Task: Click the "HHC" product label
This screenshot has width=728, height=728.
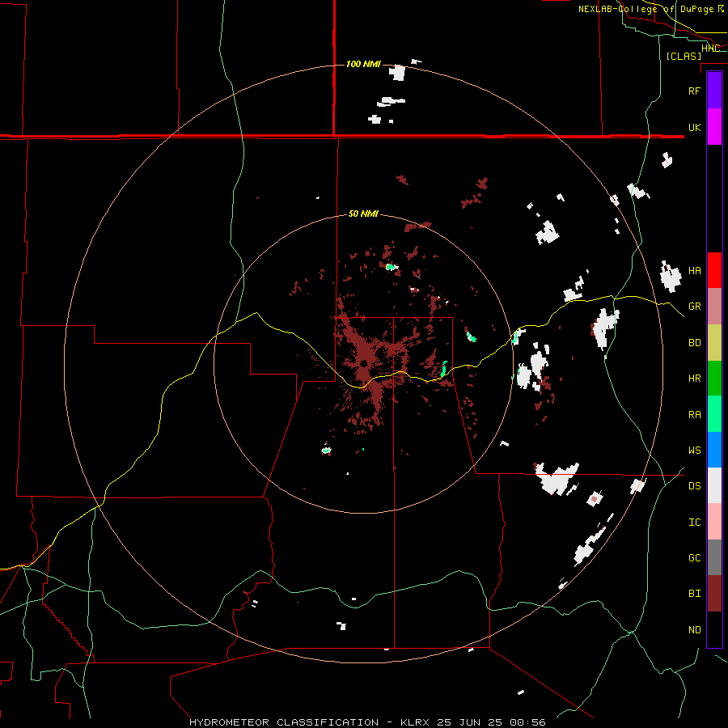Action: pyautogui.click(x=710, y=49)
